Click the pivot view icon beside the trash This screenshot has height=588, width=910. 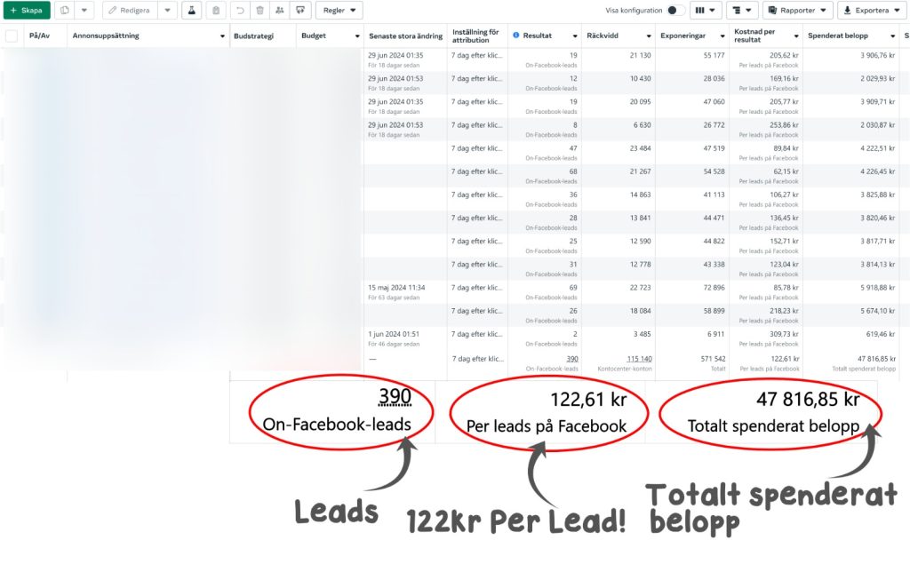[299, 10]
